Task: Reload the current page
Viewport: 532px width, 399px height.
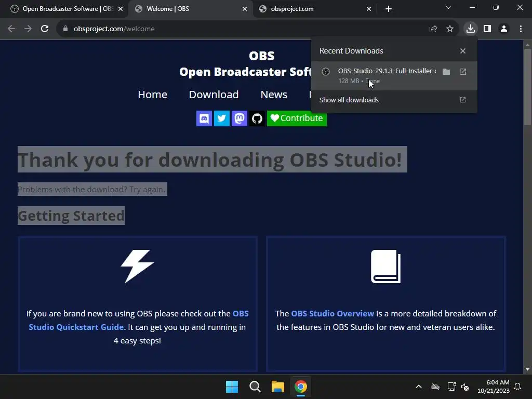Action: click(45, 29)
